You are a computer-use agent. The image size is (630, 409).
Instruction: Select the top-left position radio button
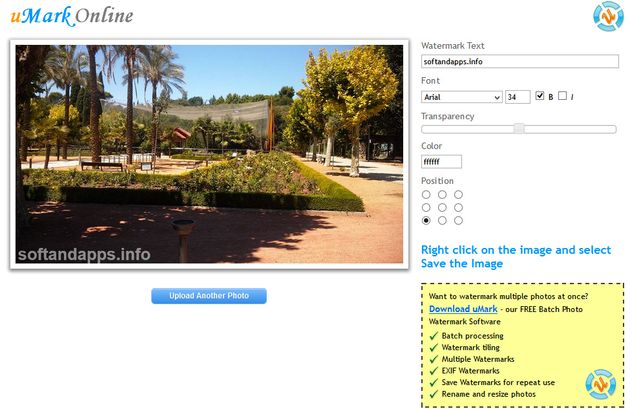[x=426, y=195]
